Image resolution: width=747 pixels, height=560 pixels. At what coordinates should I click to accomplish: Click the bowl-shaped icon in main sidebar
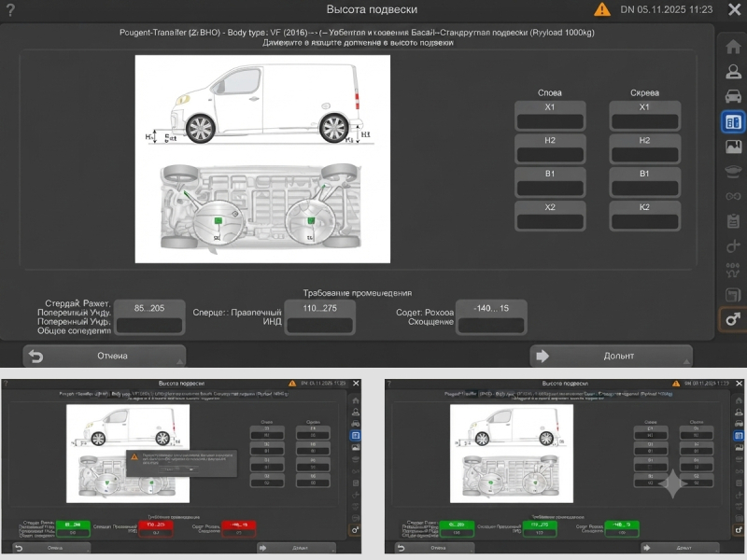point(733,171)
